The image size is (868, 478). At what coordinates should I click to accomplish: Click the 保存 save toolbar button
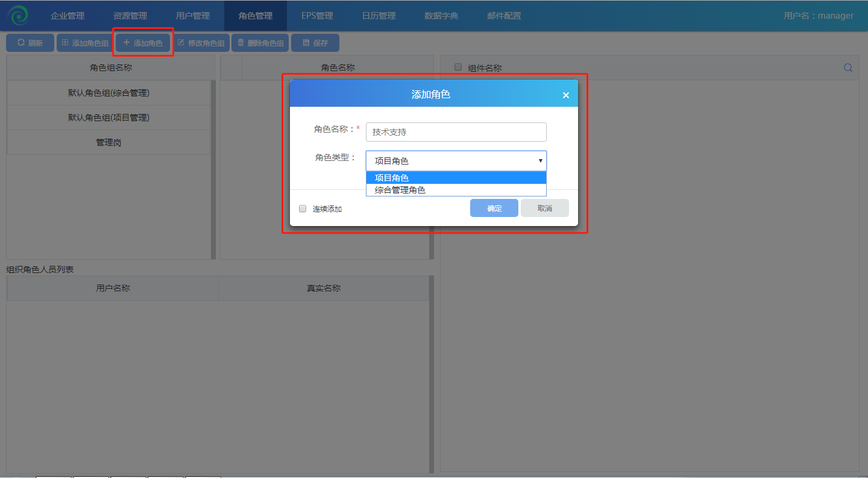click(315, 43)
